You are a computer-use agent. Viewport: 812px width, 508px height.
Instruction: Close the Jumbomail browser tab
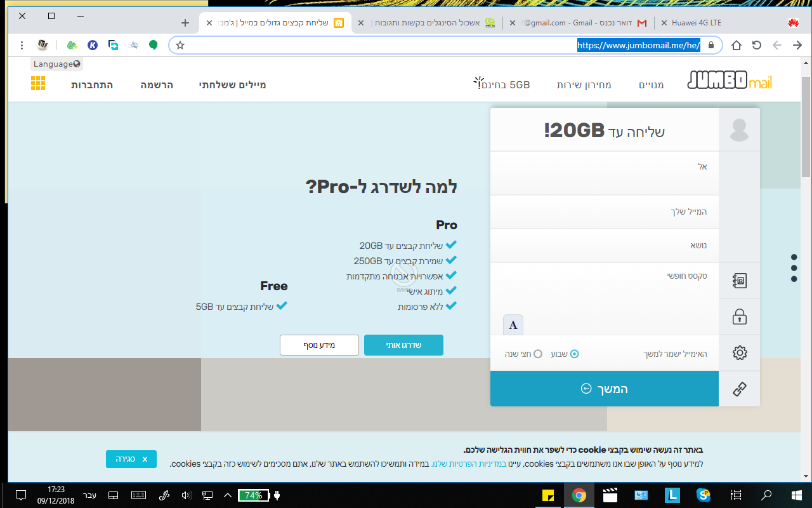pyautogui.click(x=209, y=23)
